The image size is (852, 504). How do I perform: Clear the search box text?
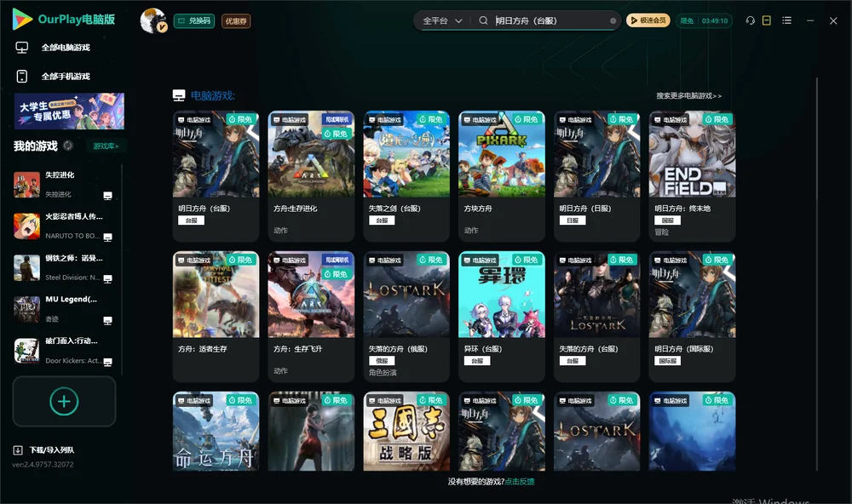pyautogui.click(x=613, y=20)
